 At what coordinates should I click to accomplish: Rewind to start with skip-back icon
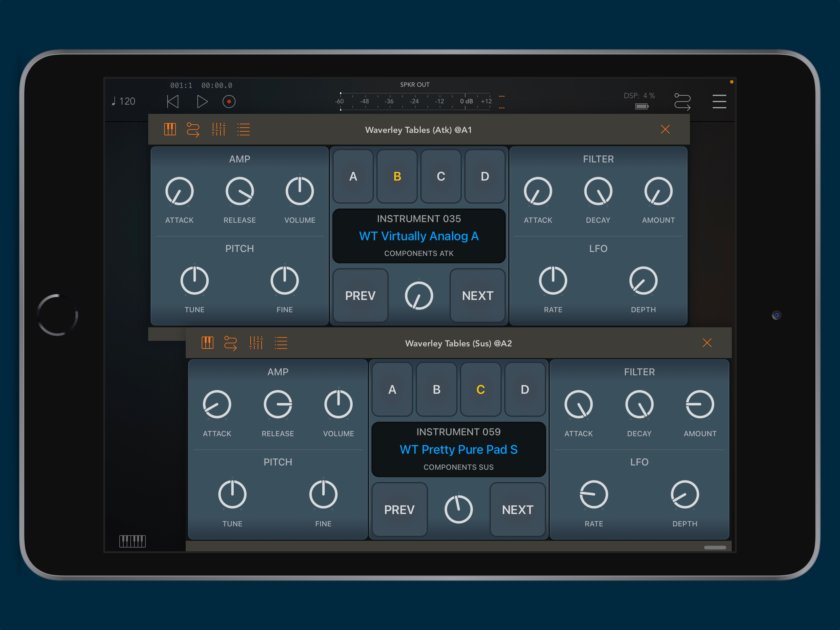[173, 102]
